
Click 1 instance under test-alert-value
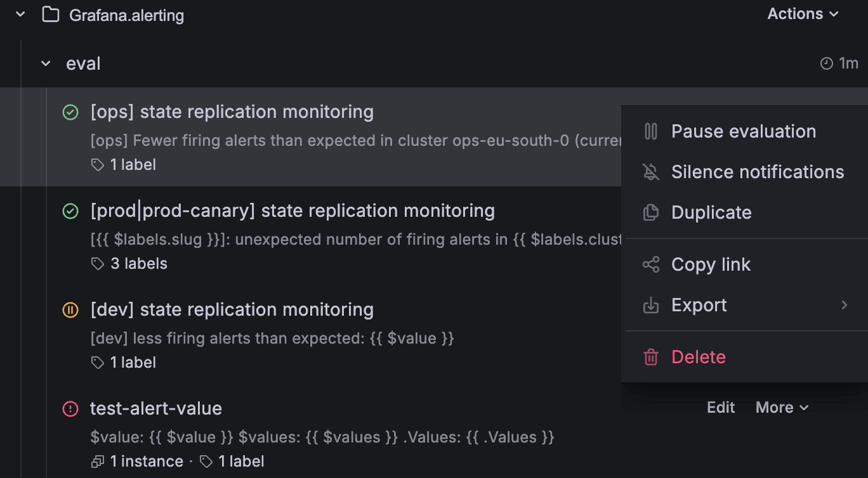point(146,461)
